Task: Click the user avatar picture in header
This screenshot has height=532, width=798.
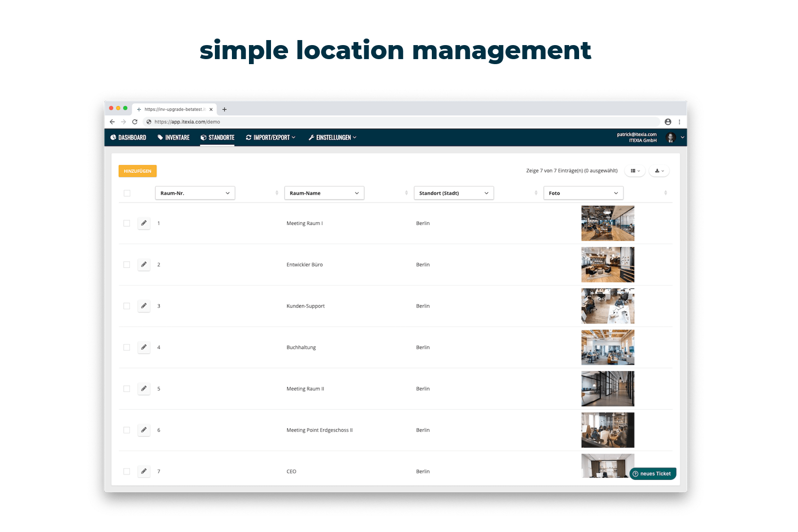Action: tap(671, 137)
